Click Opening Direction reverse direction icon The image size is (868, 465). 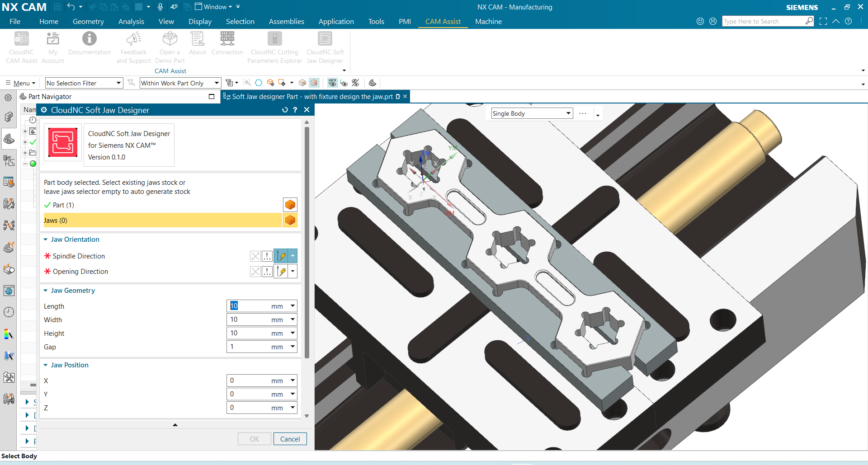pos(255,272)
